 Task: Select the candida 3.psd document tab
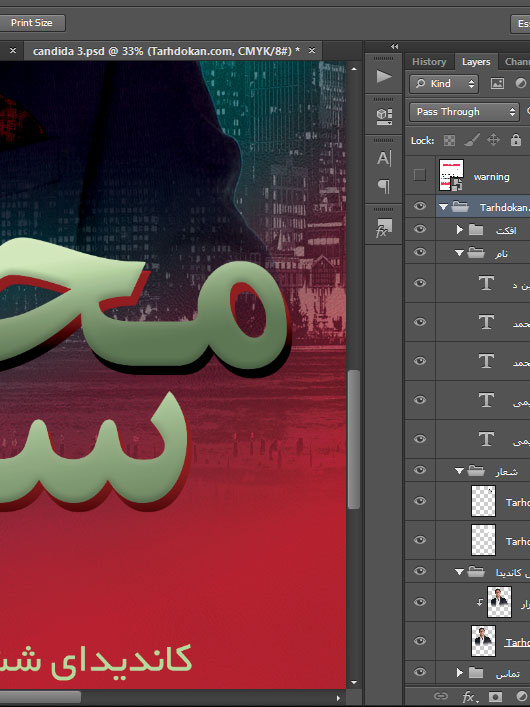click(x=166, y=51)
